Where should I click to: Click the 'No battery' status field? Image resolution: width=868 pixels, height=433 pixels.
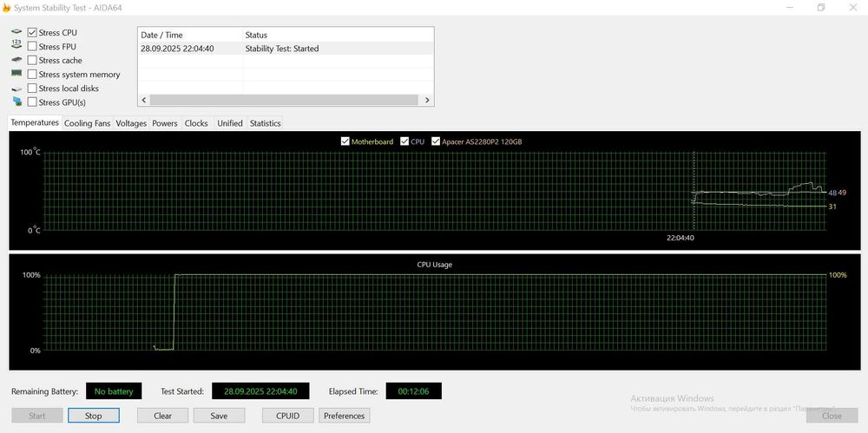[114, 391]
